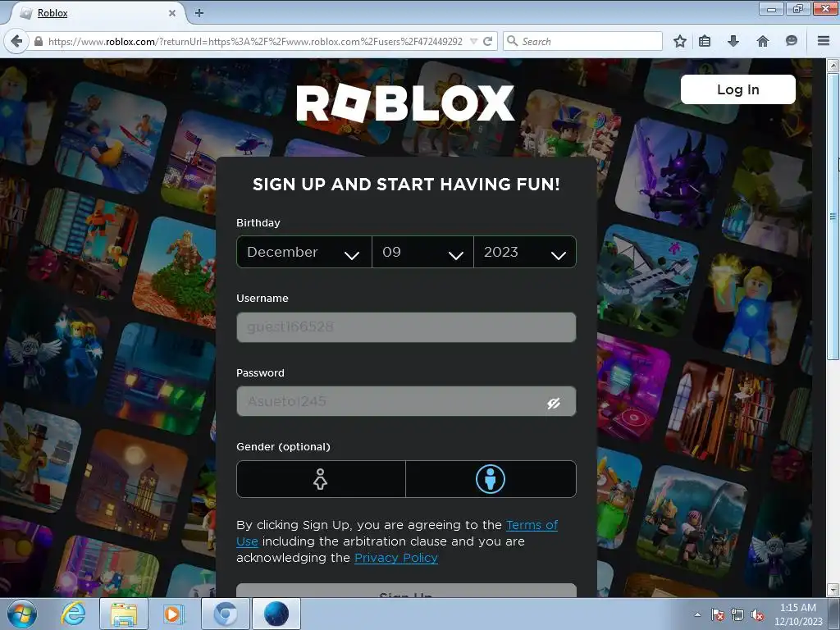Click the page scrollbar down arrow

point(833,591)
